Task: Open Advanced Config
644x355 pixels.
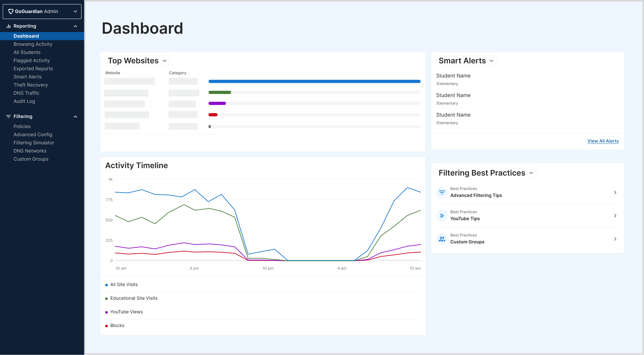Action: [33, 134]
